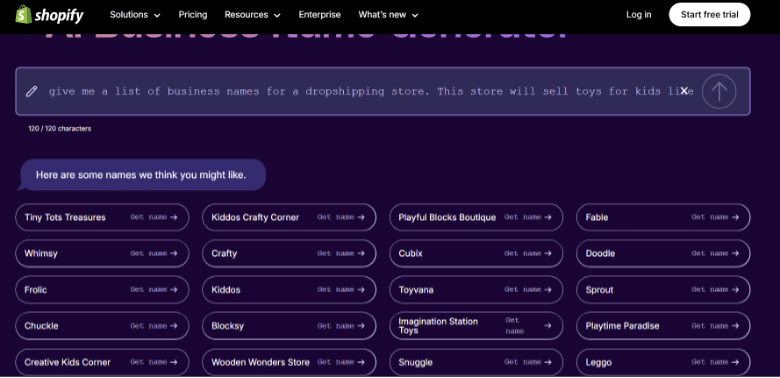Get the name Tiny Tots Treasures
The image size is (780, 378).
tap(102, 217)
